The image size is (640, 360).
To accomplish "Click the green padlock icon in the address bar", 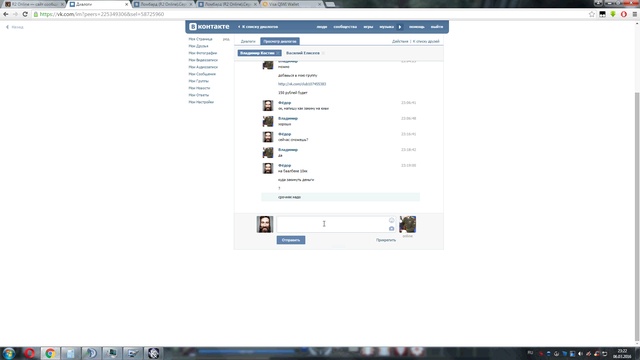I will point(36,14).
